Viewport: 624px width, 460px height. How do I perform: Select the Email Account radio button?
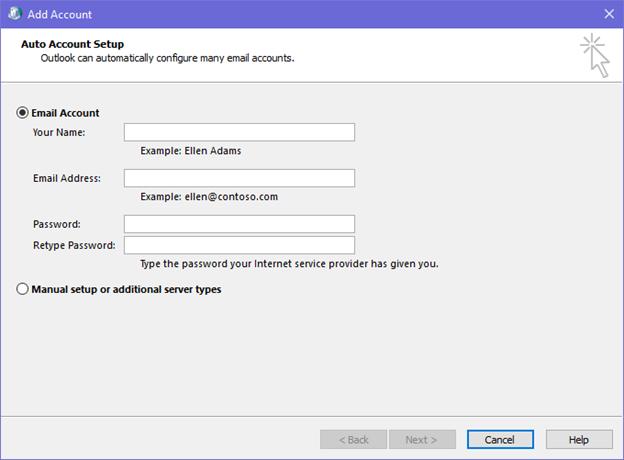coord(23,113)
